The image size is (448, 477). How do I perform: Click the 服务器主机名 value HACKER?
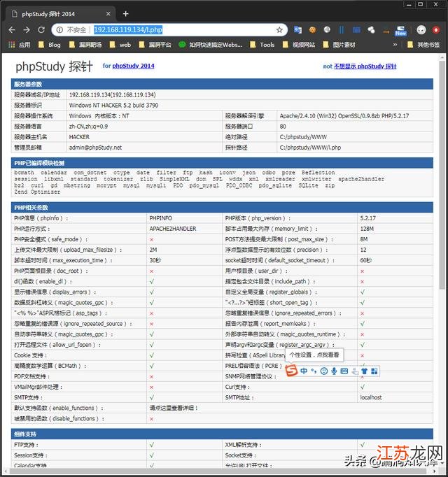79,137
